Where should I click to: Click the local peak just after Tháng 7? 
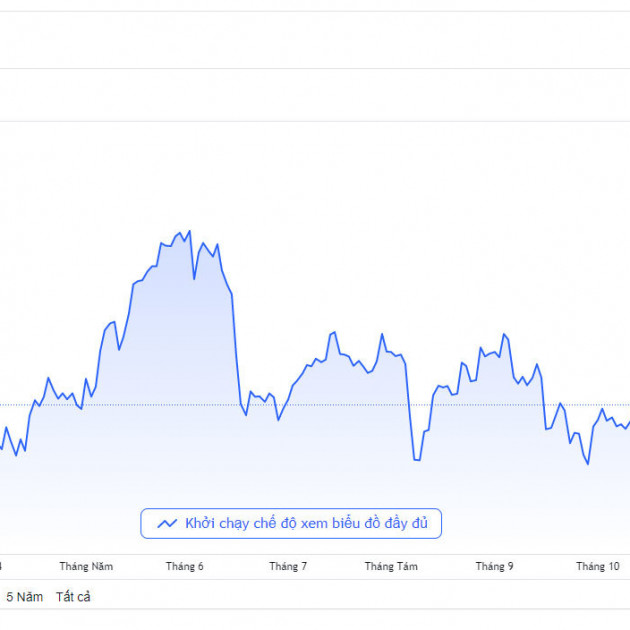coord(334,332)
